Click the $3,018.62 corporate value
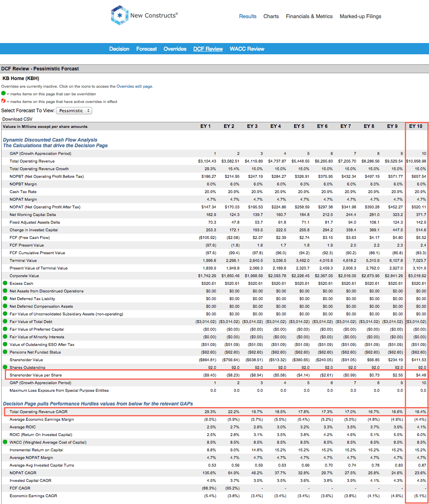This screenshot has height=504, width=429. coord(417,276)
